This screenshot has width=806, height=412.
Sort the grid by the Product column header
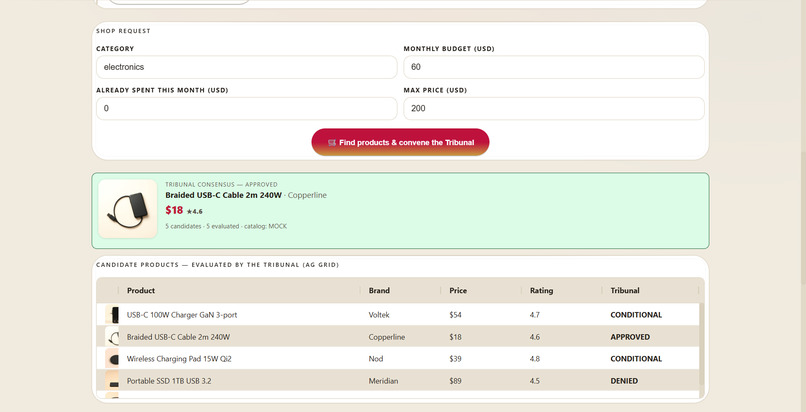[x=141, y=290]
